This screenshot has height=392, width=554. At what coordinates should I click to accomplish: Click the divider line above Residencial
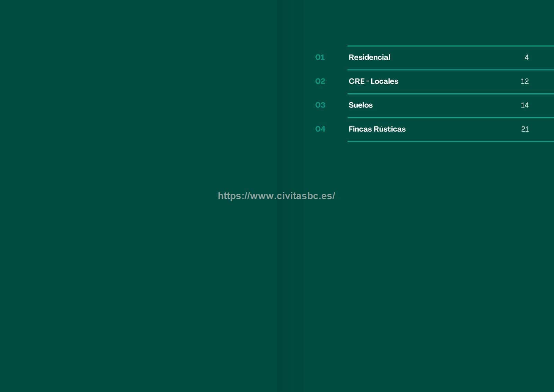point(450,46)
